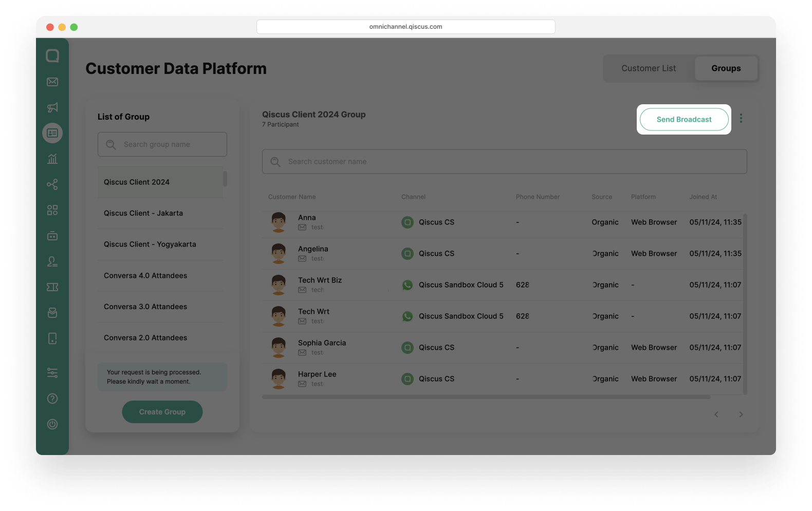The width and height of the screenshot is (812, 511).
Task: Select the Qiscus Client 2024 group
Action: tap(160, 182)
